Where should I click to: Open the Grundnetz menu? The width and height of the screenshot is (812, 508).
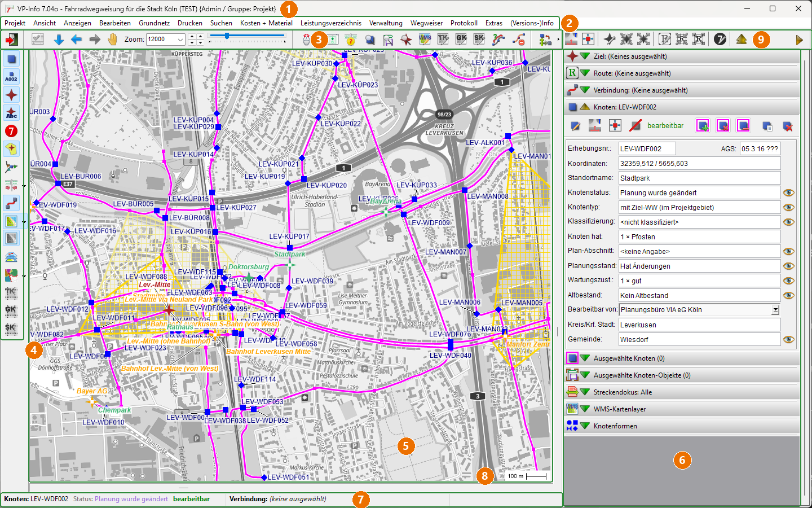(x=154, y=23)
